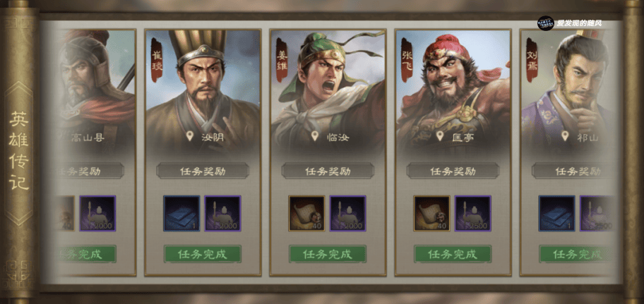Click 任务完成 button on 姜维 card
The height and width of the screenshot is (304, 644).
pos(328,254)
